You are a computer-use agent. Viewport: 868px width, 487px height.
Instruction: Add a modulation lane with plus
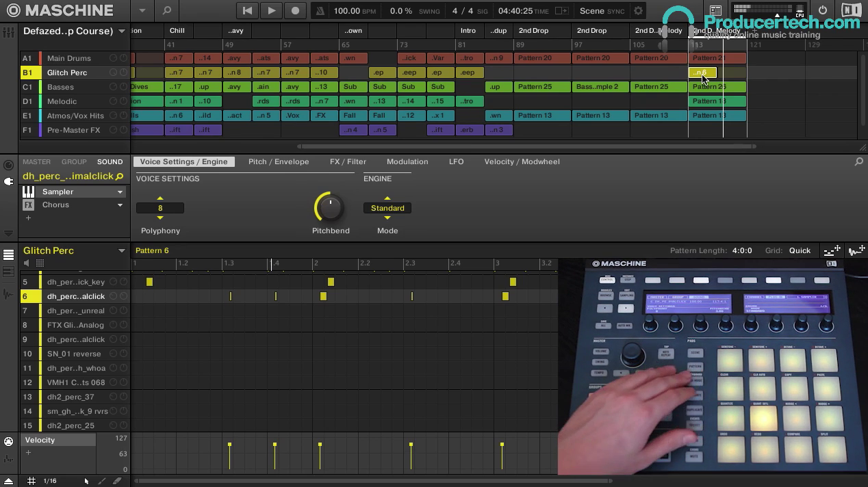[x=28, y=453]
